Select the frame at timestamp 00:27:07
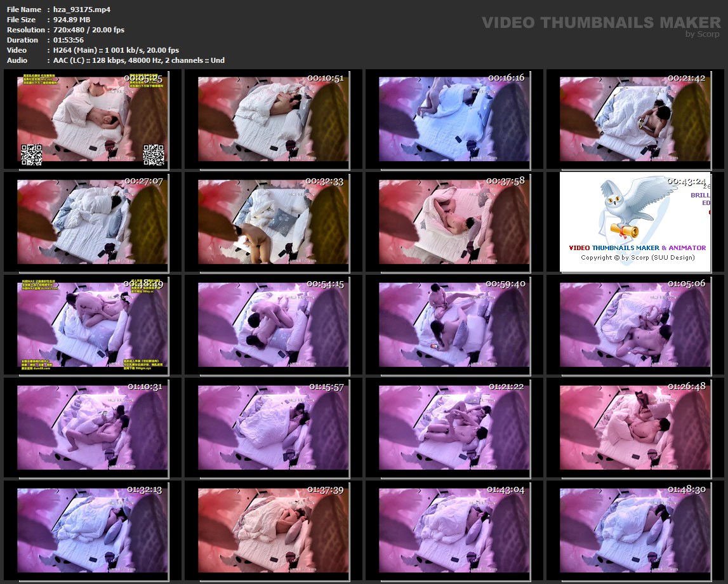The width and height of the screenshot is (728, 584). (x=93, y=222)
